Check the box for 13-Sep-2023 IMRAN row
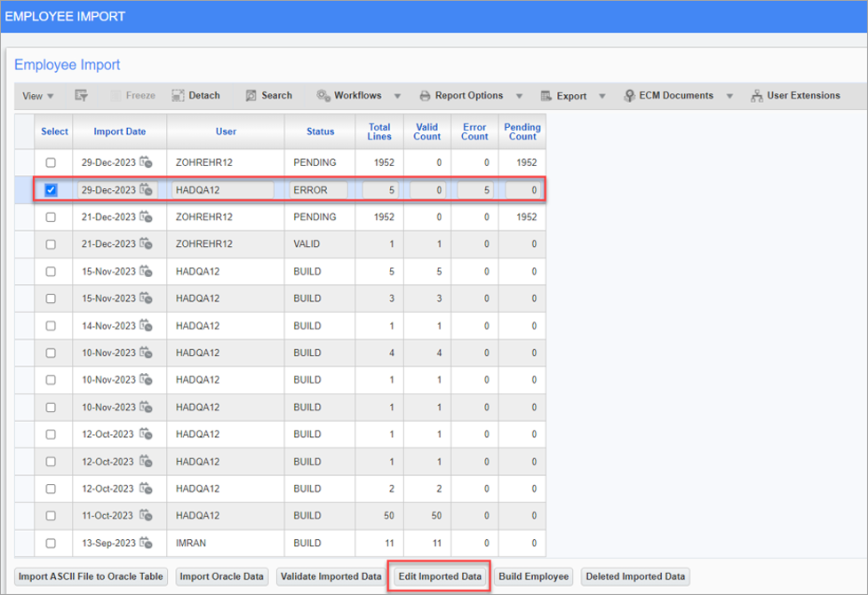Image resolution: width=868 pixels, height=595 pixels. click(x=51, y=543)
